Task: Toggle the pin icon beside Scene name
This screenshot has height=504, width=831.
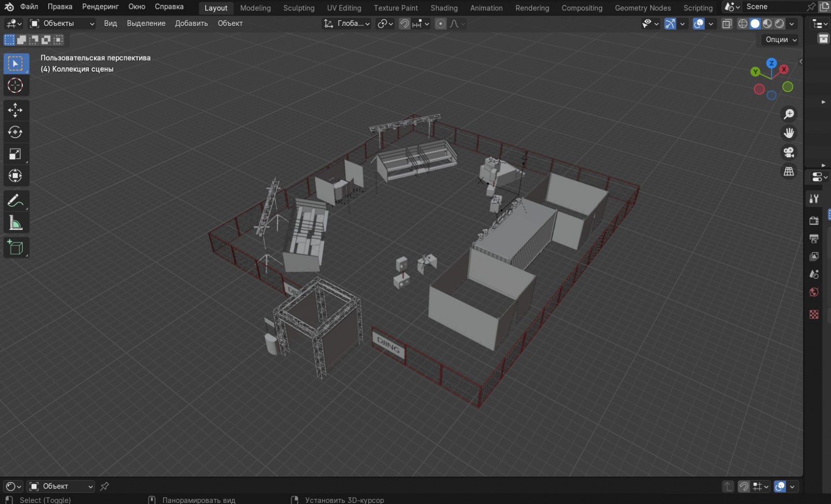Action: pos(811,7)
